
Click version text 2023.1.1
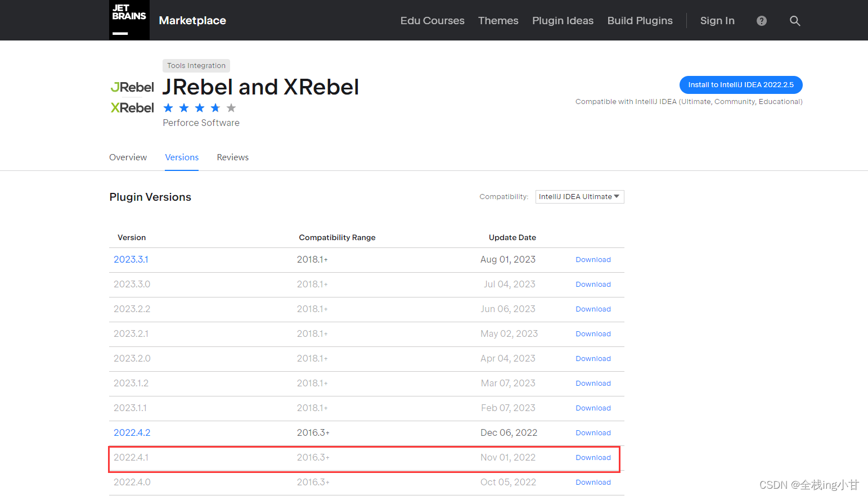130,408
